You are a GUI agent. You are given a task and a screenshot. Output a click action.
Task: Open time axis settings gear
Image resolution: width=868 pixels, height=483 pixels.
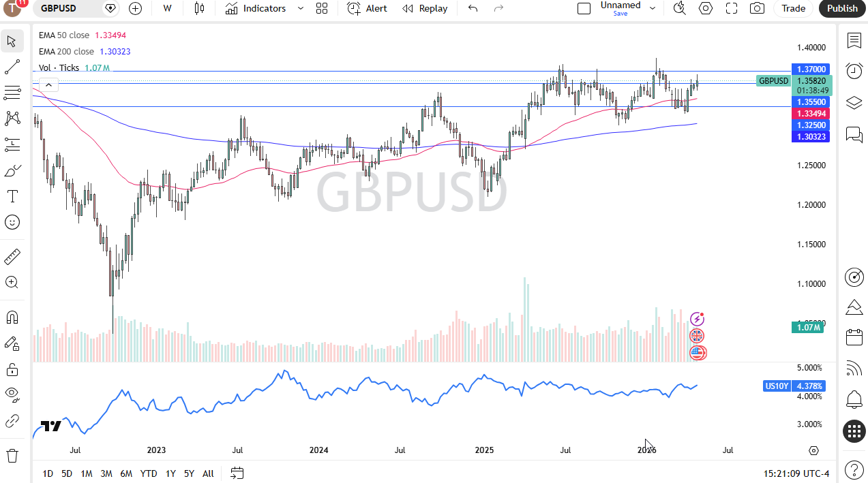coord(813,450)
